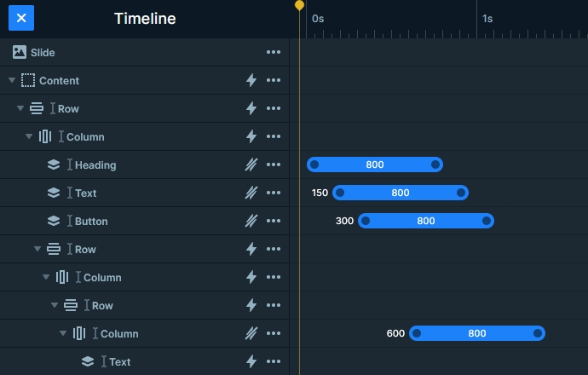Click the Slide image icon

coord(20,52)
